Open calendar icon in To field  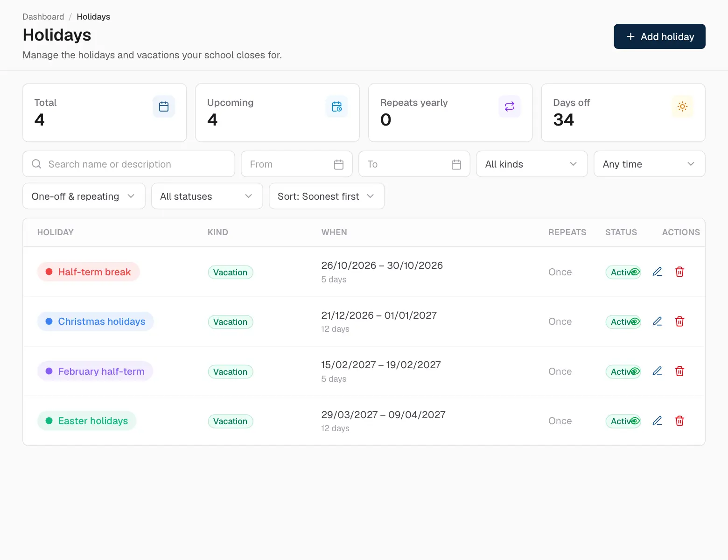[x=456, y=164]
